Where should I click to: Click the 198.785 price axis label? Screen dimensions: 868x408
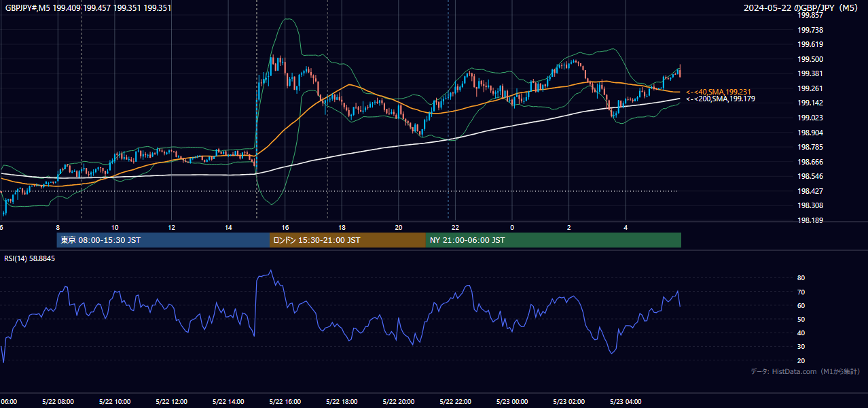pos(810,147)
